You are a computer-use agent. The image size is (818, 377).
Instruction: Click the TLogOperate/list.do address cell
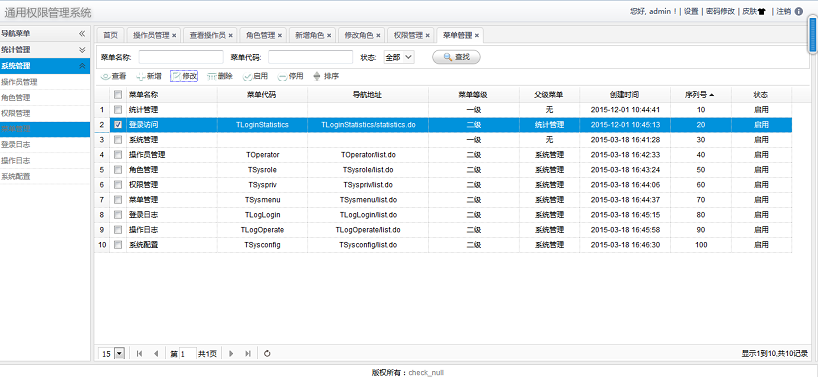pos(368,229)
